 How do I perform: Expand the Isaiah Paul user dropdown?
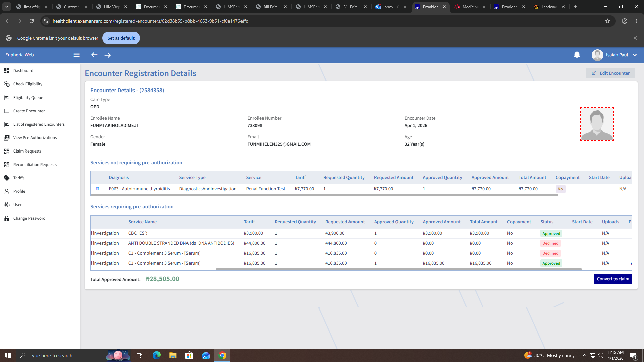tap(635, 55)
